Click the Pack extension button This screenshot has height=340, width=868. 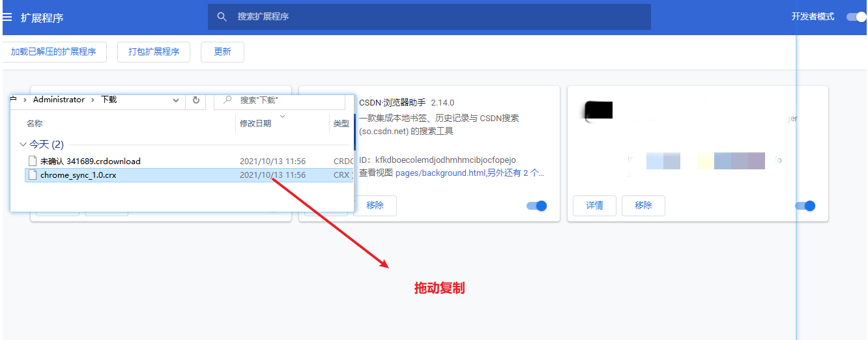[x=154, y=52]
